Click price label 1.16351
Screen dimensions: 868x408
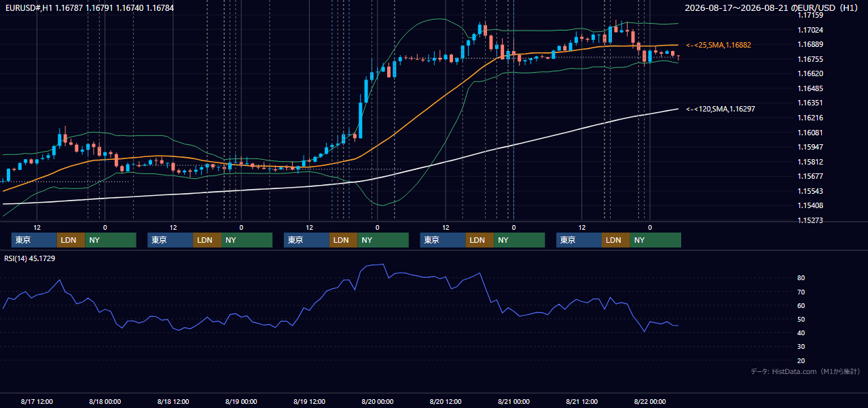810,103
